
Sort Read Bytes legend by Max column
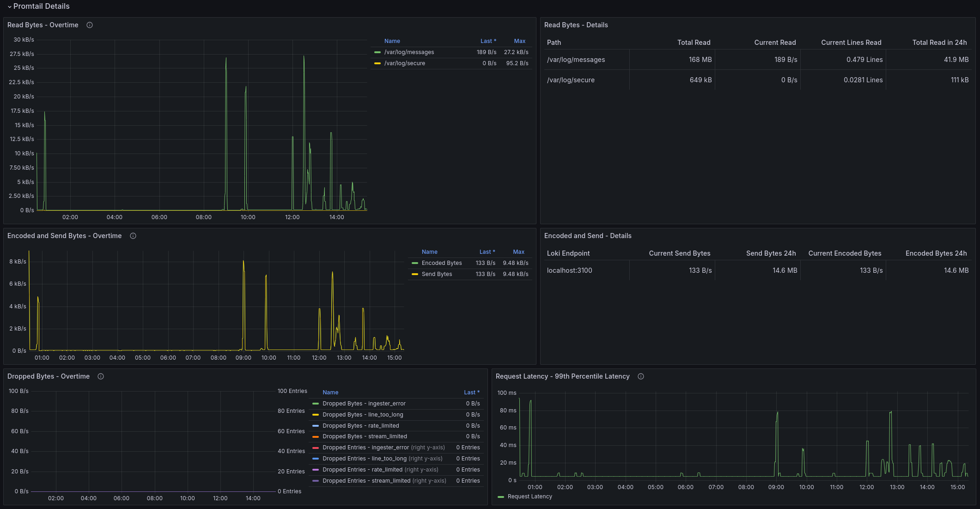click(x=519, y=41)
